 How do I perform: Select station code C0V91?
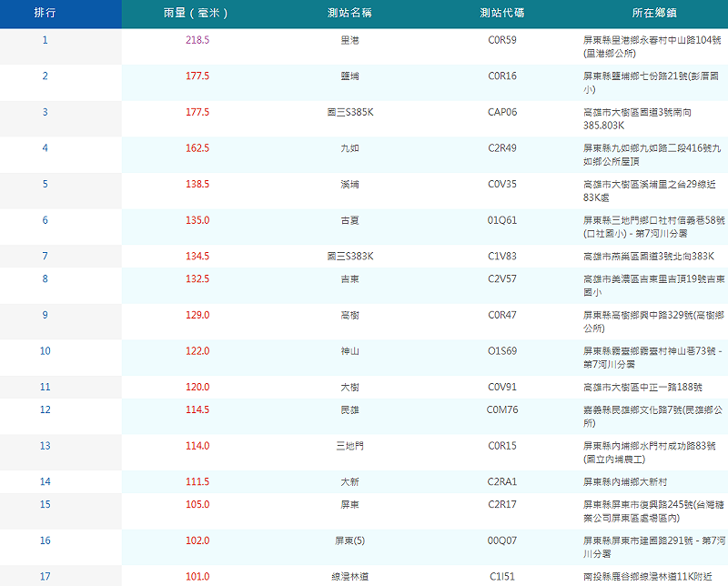[x=502, y=388]
